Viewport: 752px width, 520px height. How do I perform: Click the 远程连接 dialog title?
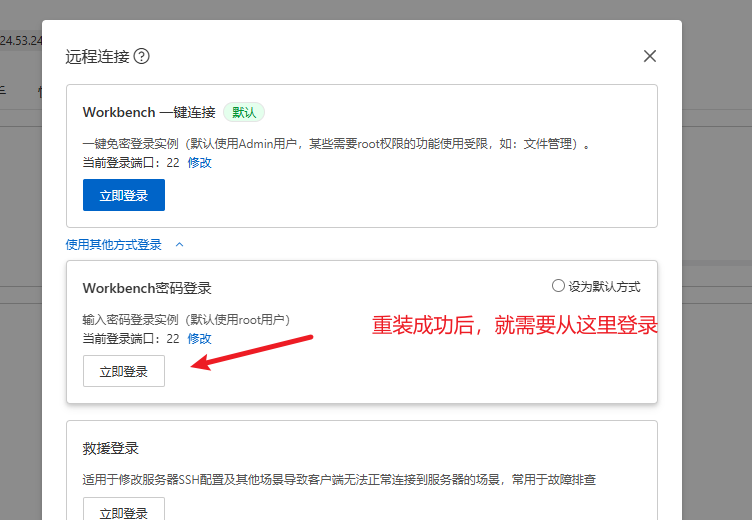[x=97, y=57]
